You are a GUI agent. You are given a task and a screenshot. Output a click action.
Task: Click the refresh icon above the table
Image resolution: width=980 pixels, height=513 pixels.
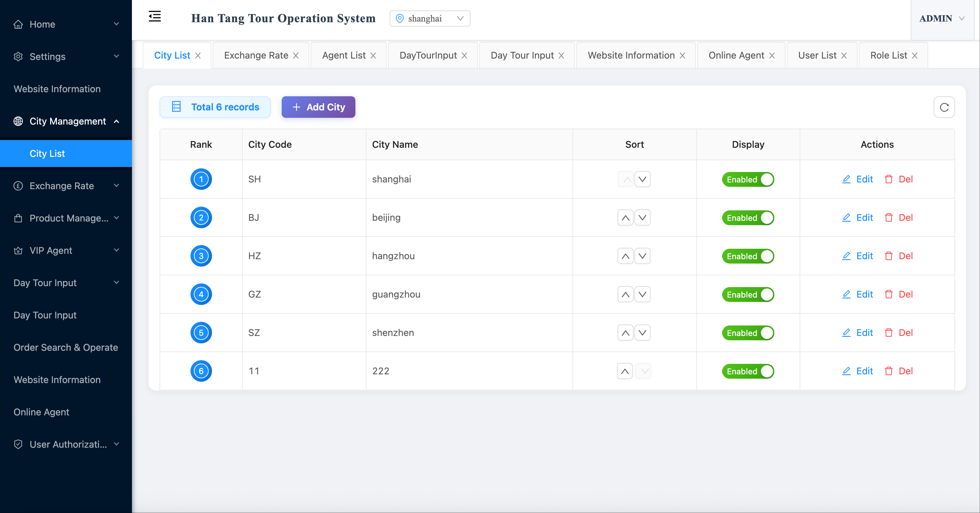[944, 107]
